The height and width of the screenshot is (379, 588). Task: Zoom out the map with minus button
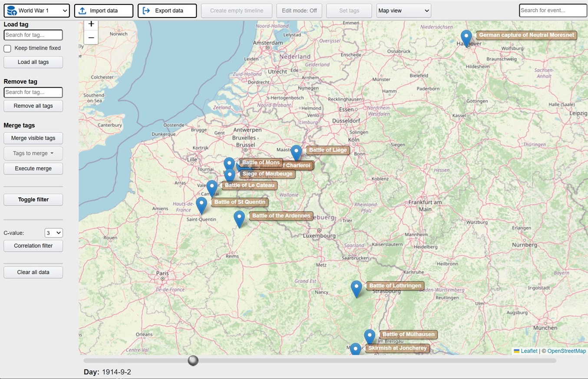(x=91, y=38)
